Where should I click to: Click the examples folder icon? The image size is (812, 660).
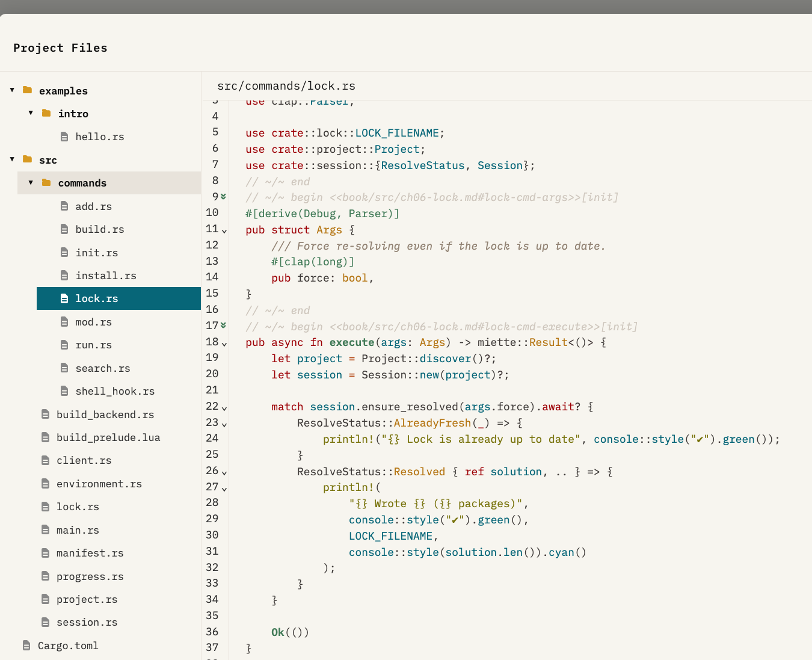coord(27,90)
